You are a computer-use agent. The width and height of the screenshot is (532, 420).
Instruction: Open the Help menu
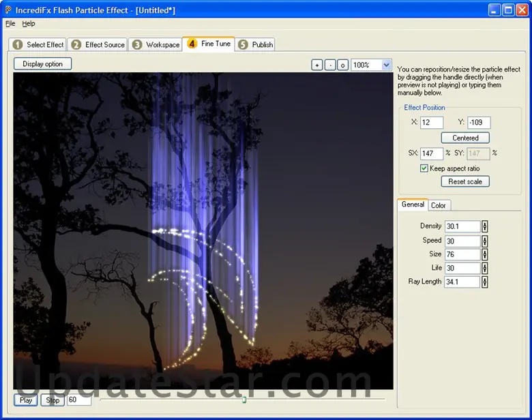pos(29,23)
